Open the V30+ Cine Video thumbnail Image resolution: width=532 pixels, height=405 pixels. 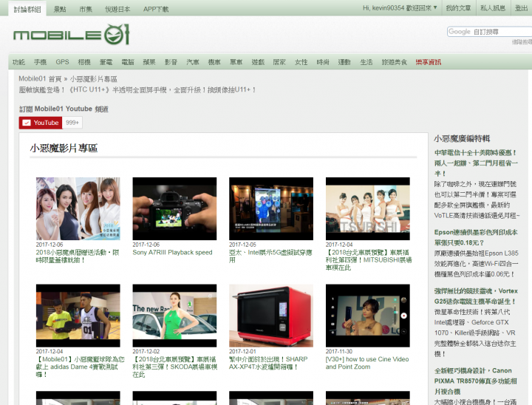pos(368,316)
